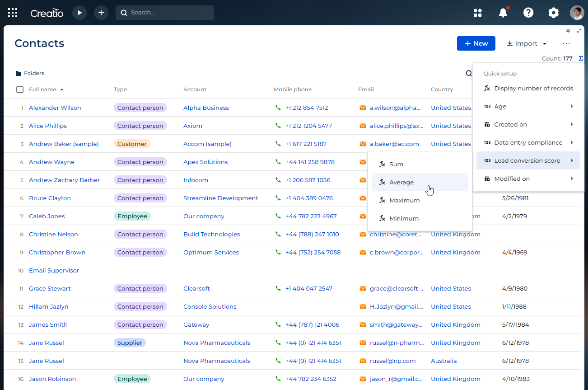
Task: Select Display number of records
Action: [x=528, y=88]
